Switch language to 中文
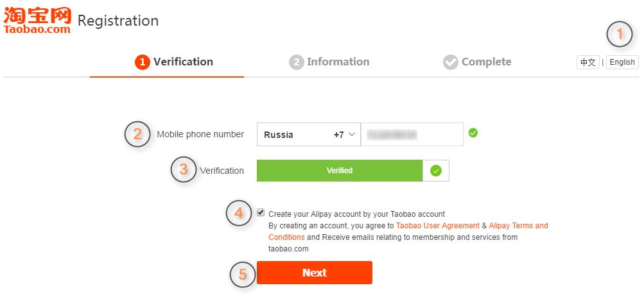644x306 pixels. point(588,62)
